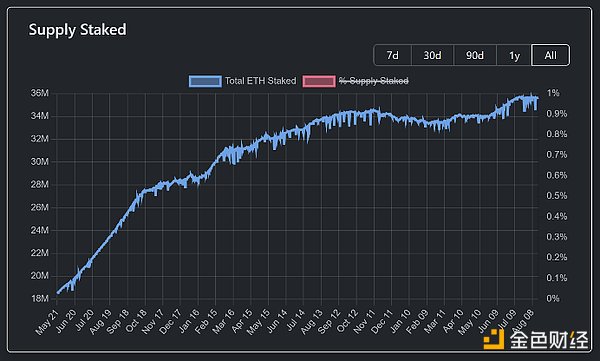Viewport: 600px width, 361px height.
Task: Toggle the Total ETH Staked legend label
Action: [x=260, y=81]
